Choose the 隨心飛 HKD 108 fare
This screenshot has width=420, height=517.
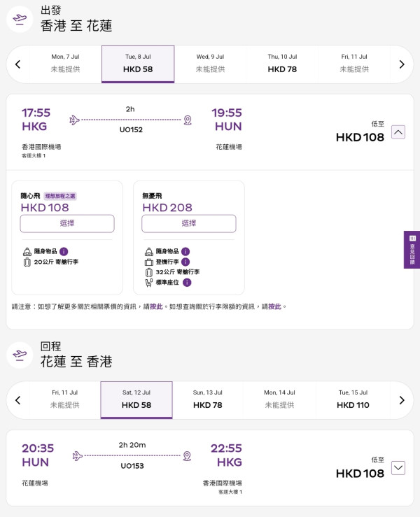67,224
